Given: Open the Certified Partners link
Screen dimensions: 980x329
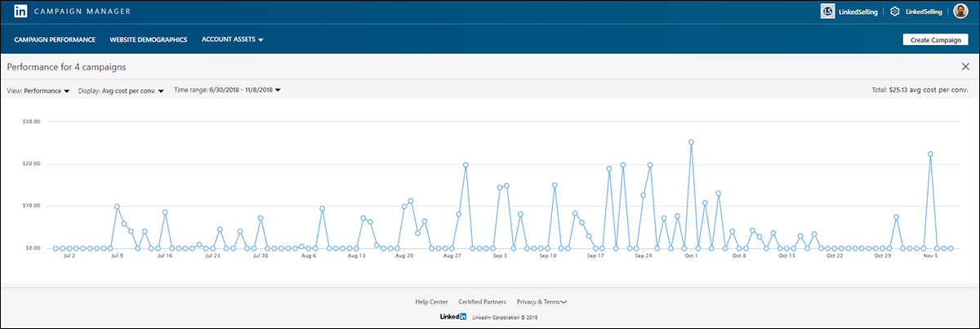Looking at the screenshot, I should coord(482,302).
